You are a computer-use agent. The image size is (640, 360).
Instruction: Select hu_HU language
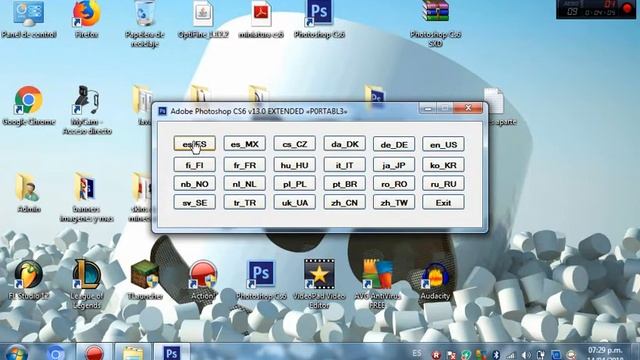tap(295, 165)
